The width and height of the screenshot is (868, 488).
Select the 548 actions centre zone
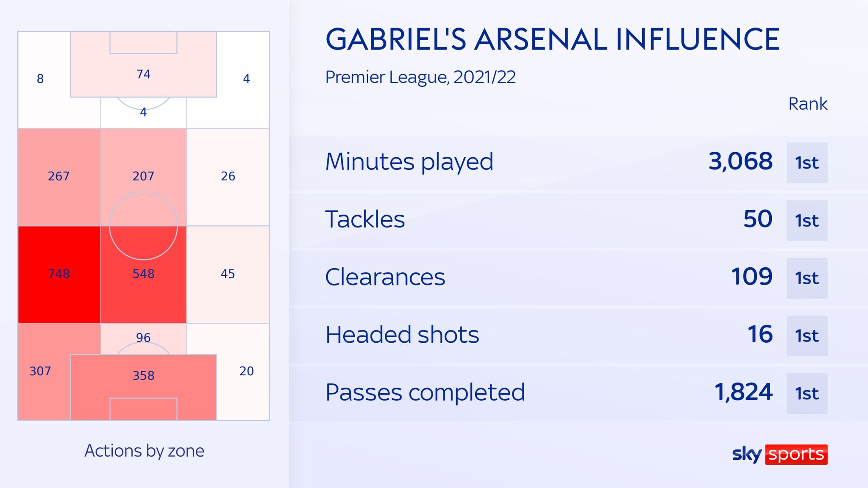[x=144, y=274]
